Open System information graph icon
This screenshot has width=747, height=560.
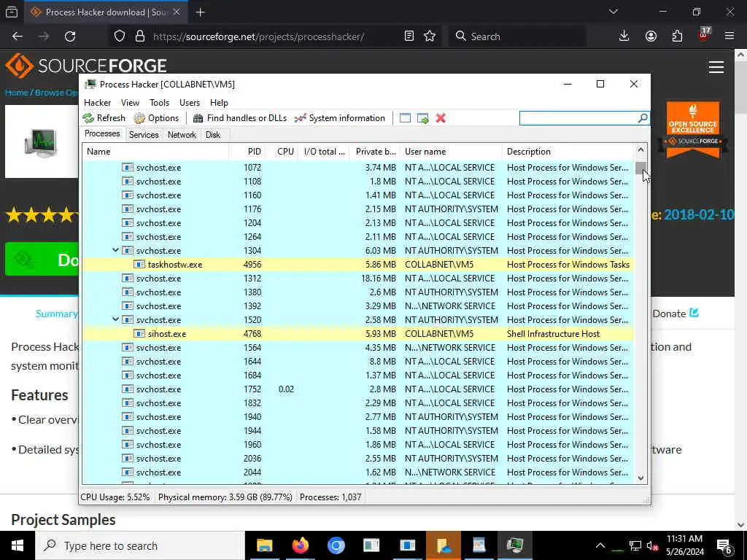(300, 118)
